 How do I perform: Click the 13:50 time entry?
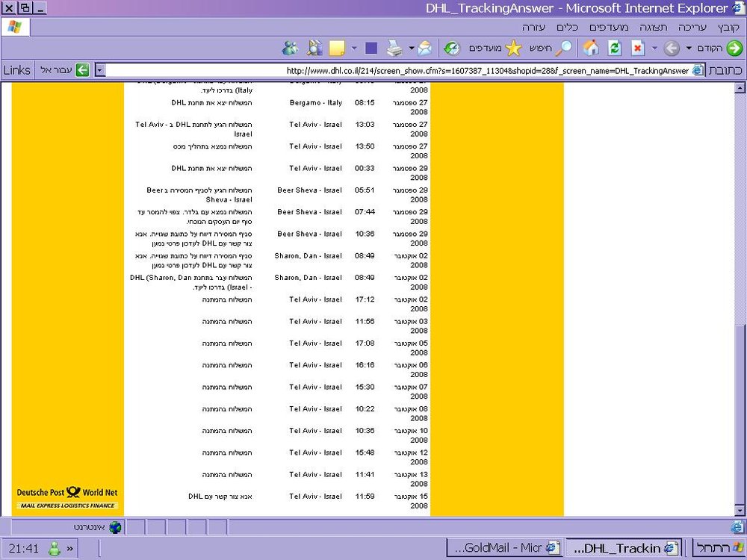tap(365, 146)
